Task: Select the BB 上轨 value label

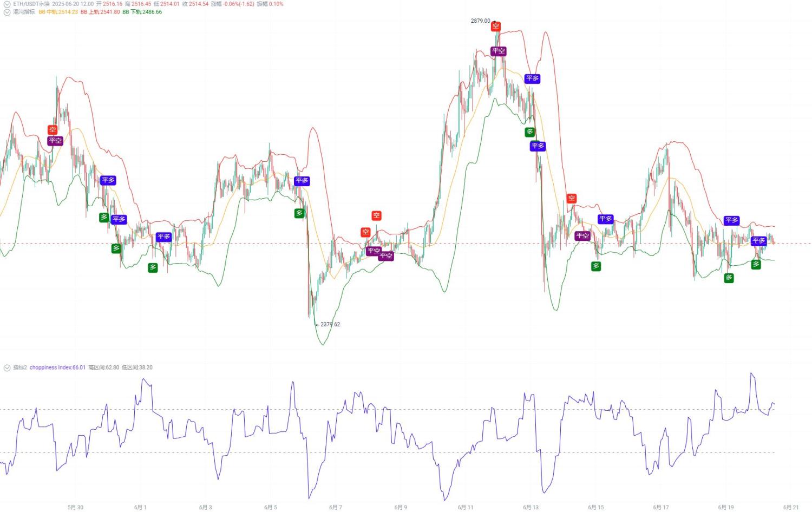Action: pyautogui.click(x=100, y=12)
